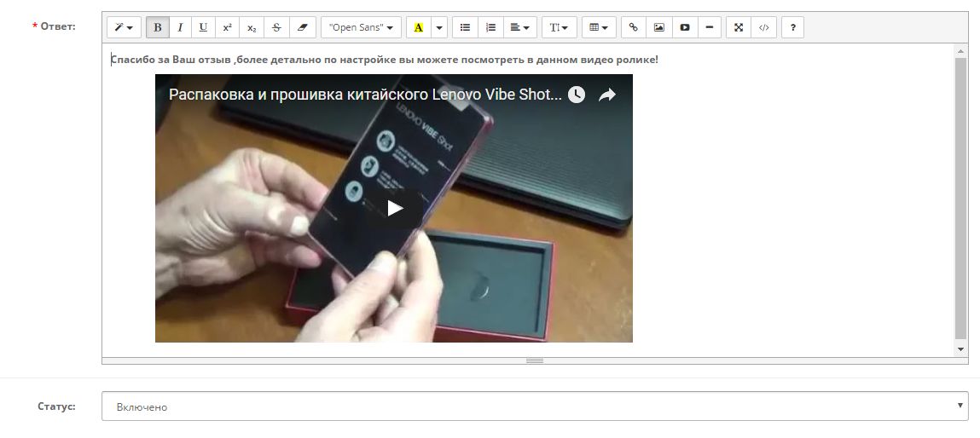The image size is (980, 438).
Task: Click the editor scrollbar up arrow
Action: tap(961, 51)
